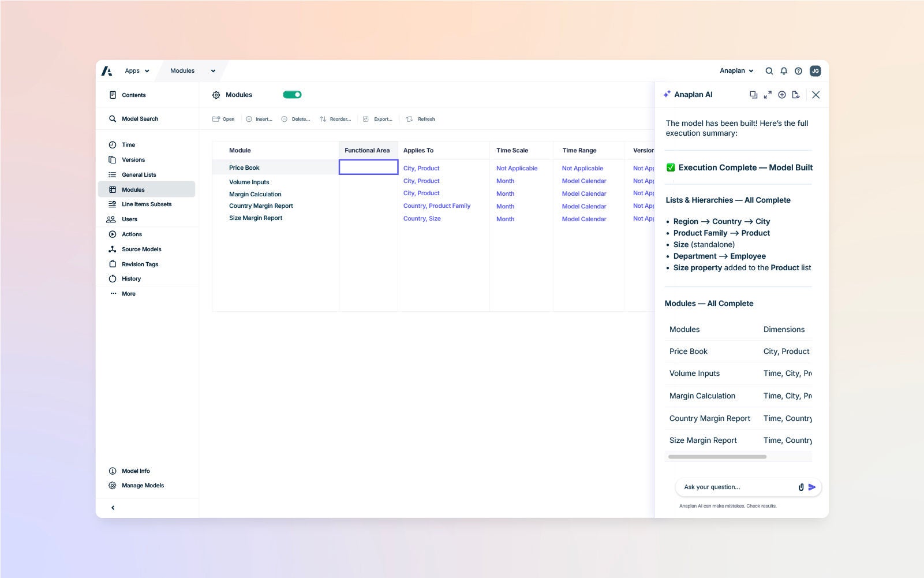The image size is (924, 578).
Task: Click the Anaplan AI sparkle icon
Action: click(x=667, y=94)
